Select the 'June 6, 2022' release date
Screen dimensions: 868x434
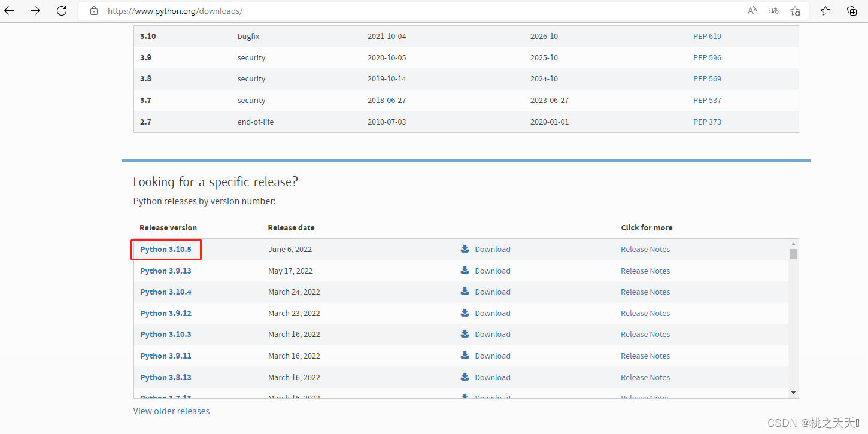(x=290, y=249)
